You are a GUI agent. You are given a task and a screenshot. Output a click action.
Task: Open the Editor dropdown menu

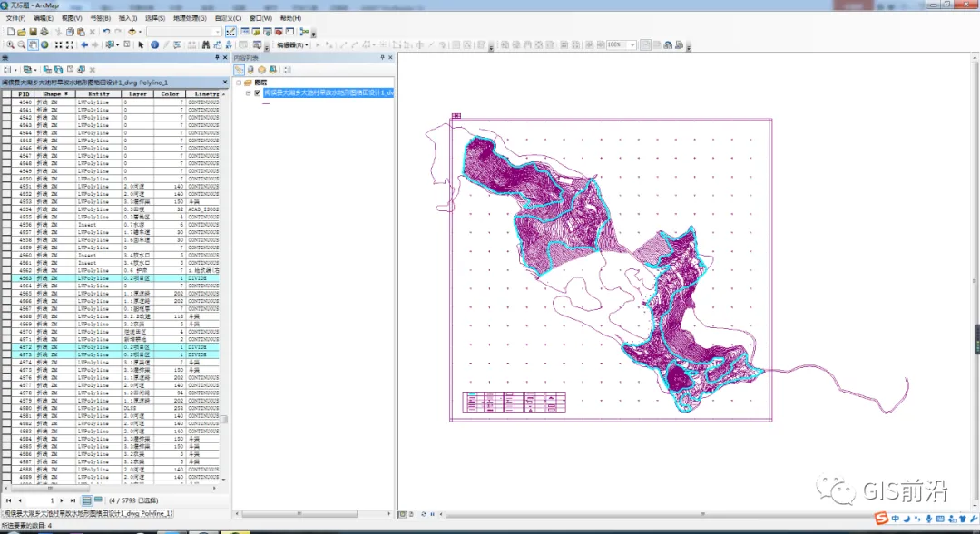[292, 45]
